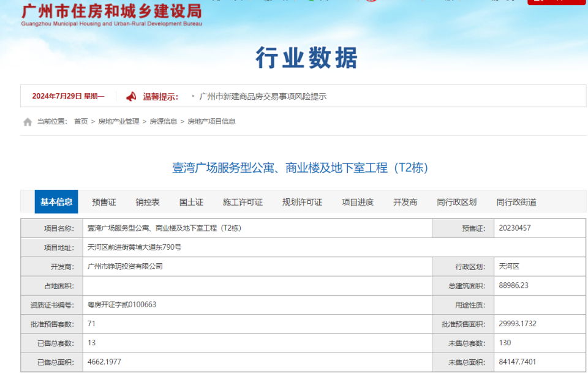
Task: Switch to the 项目进度 tab
Action: click(x=358, y=201)
